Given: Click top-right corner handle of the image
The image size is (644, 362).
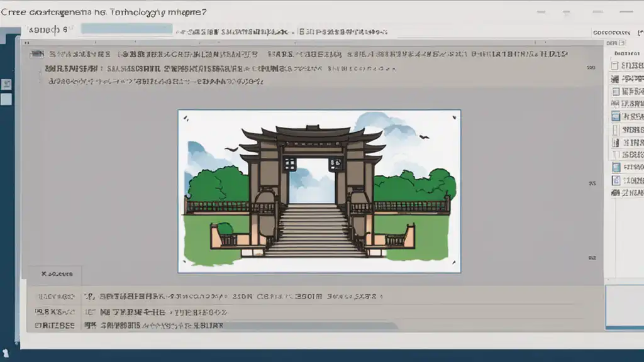Looking at the screenshot, I should (x=454, y=118).
